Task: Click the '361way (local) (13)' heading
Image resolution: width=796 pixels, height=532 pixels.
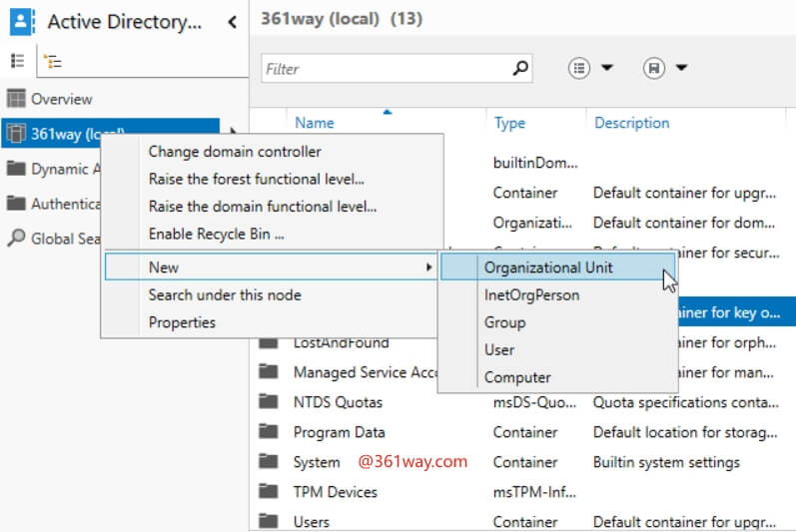Action: point(342,19)
